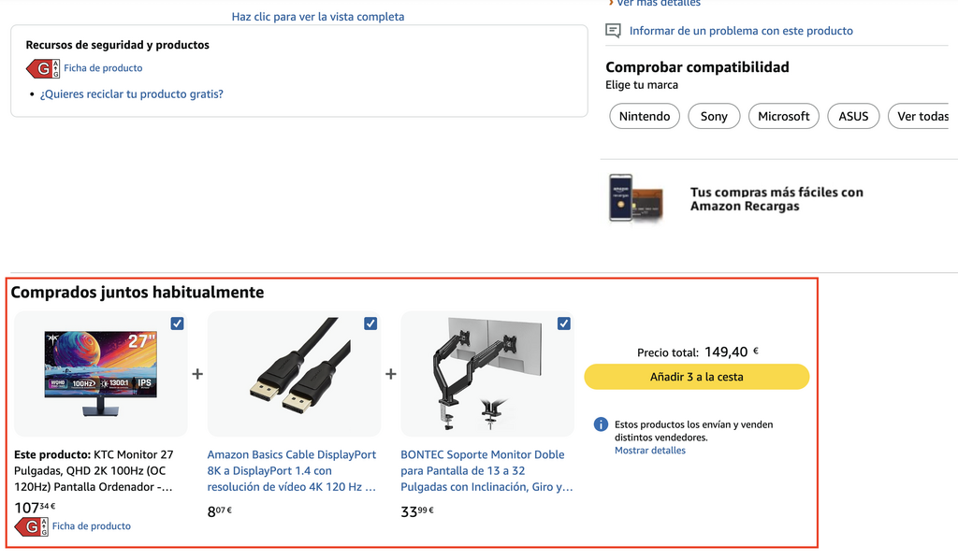
Task: Select the Sony brand button
Action: [714, 116]
